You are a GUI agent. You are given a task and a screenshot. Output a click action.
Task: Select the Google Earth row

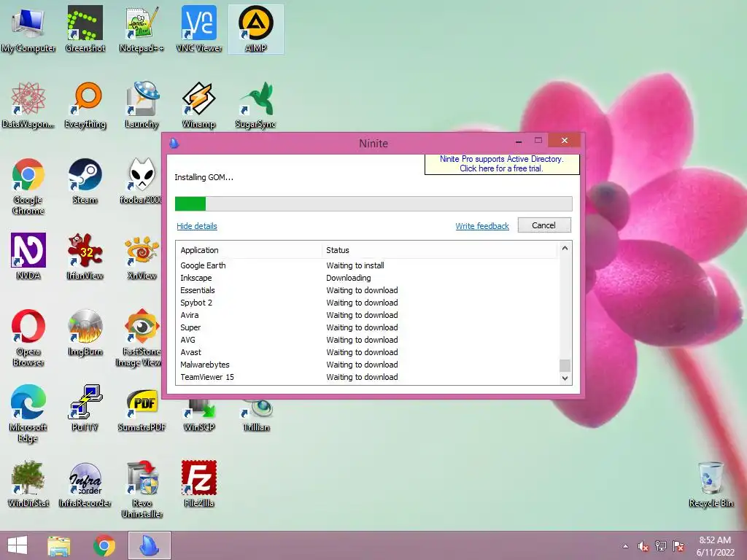click(368, 265)
